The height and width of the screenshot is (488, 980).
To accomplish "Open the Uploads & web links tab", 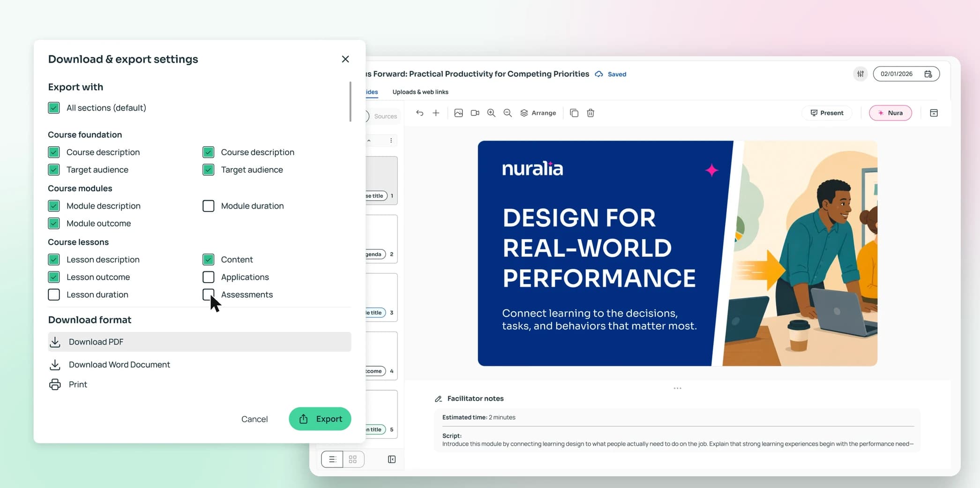I will [x=420, y=92].
